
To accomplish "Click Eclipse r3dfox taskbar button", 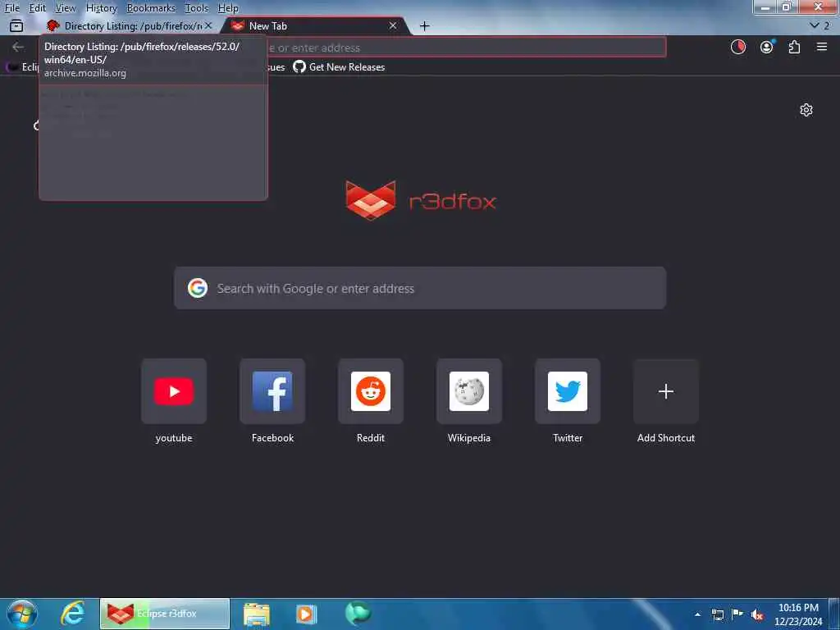I will coord(165,614).
